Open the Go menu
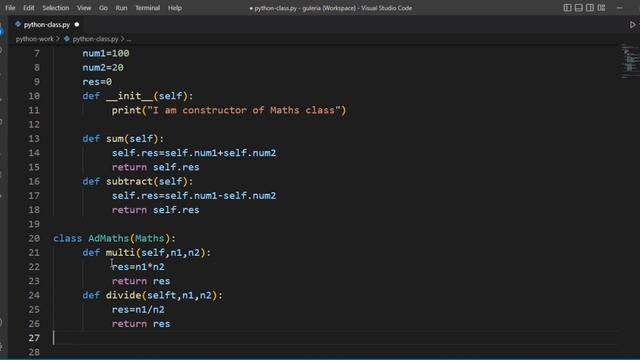 (103, 8)
